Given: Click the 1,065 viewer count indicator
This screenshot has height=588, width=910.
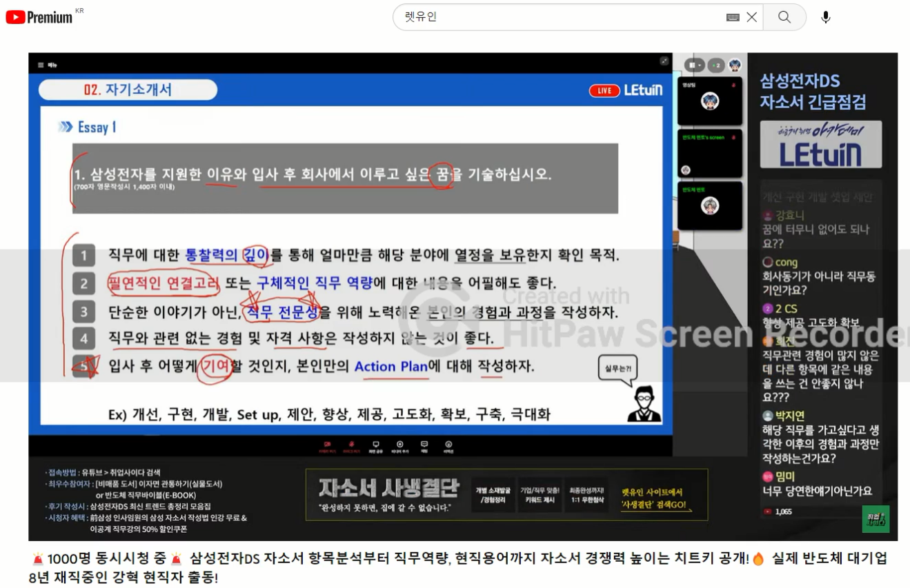Looking at the screenshot, I should (778, 511).
